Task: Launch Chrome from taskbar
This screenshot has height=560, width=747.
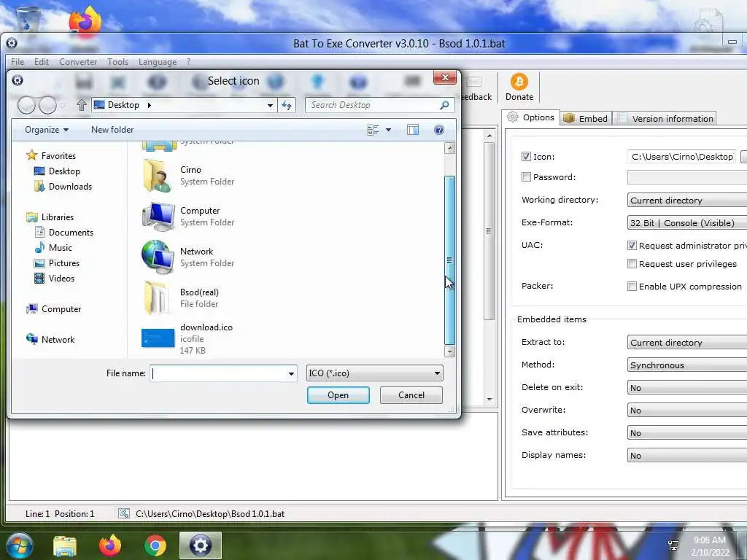Action: pos(155,545)
